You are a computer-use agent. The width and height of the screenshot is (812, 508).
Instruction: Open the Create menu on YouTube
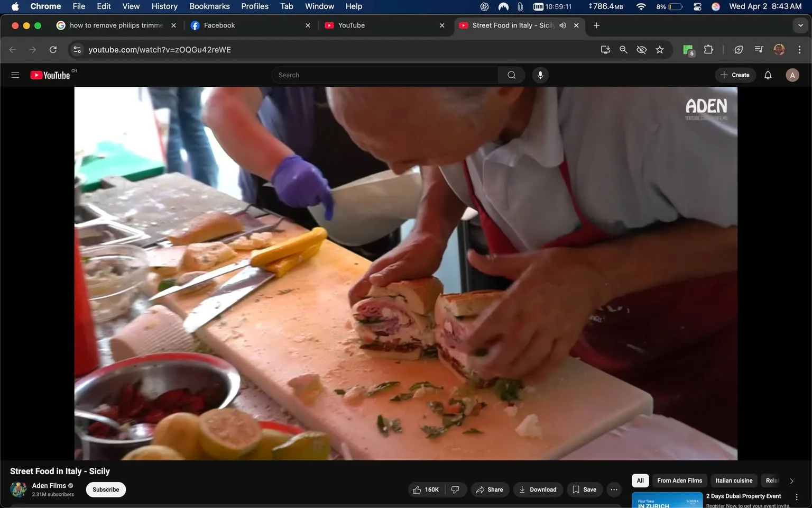pyautogui.click(x=735, y=75)
